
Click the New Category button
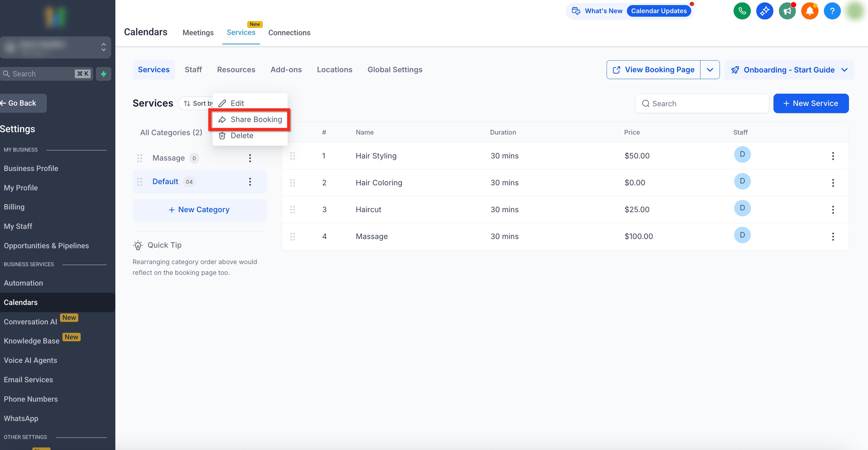tap(199, 209)
